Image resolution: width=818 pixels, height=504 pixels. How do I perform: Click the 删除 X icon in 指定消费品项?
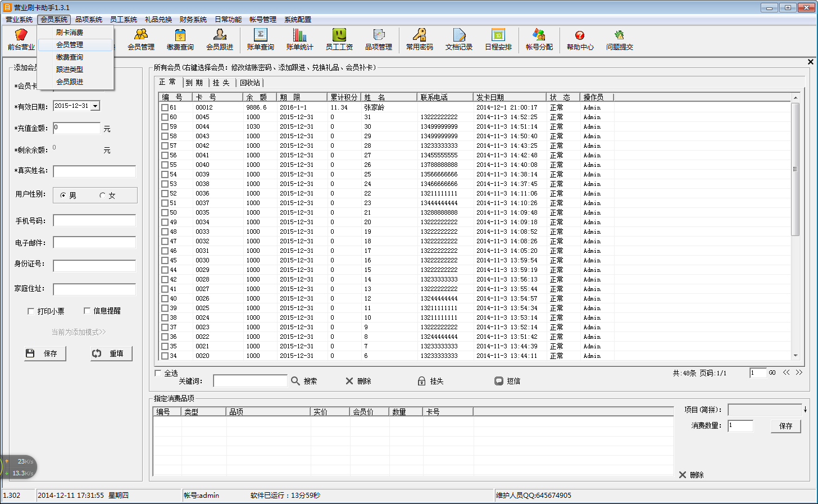coord(683,475)
